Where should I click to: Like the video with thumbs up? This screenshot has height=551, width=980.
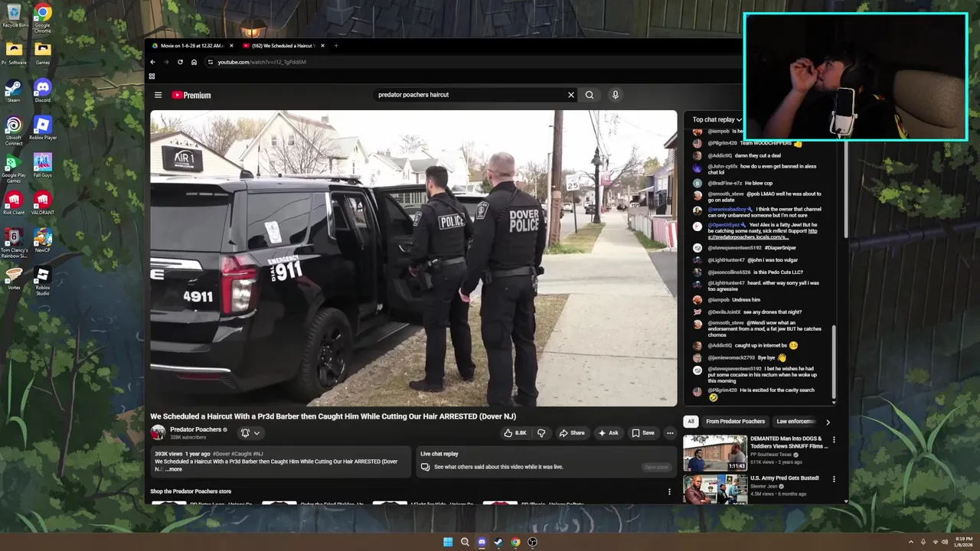tap(515, 433)
